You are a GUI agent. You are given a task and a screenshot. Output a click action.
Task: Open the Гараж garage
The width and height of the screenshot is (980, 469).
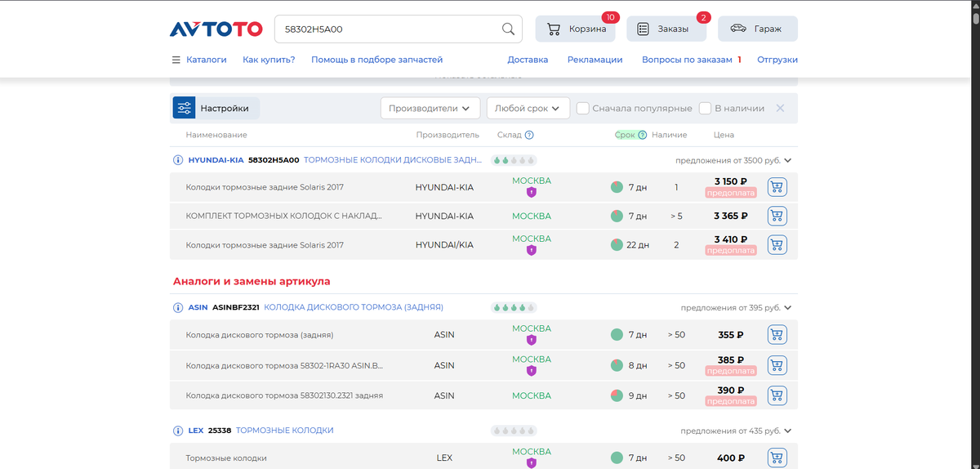click(758, 29)
